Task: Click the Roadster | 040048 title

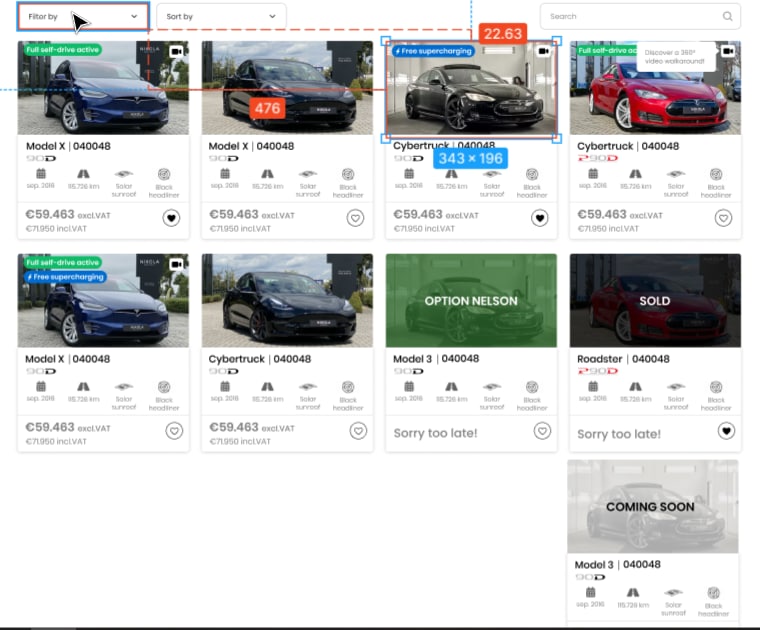Action: coord(623,359)
